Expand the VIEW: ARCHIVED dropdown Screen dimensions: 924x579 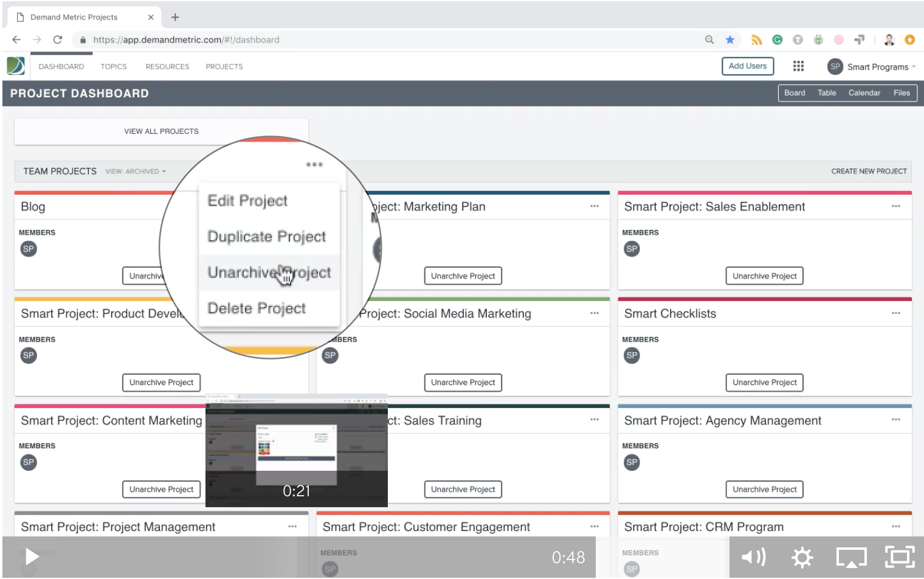click(x=136, y=172)
